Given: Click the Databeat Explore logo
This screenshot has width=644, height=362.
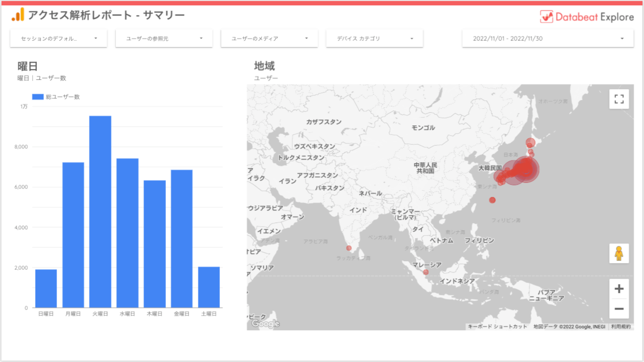Looking at the screenshot, I should coord(587,17).
